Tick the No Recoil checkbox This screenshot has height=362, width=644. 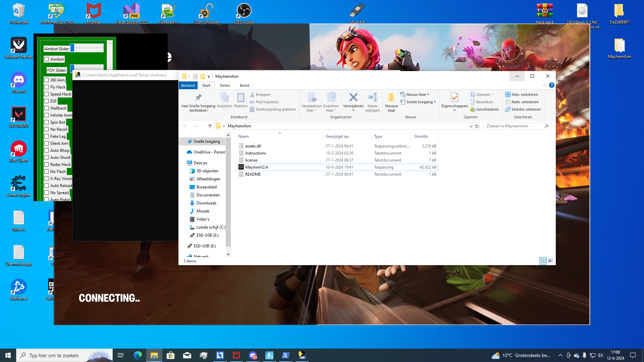(47, 129)
